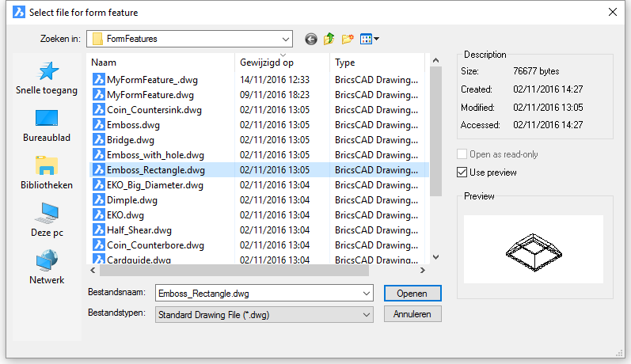
Task: Select the Dimple.dwg file
Action: click(132, 200)
